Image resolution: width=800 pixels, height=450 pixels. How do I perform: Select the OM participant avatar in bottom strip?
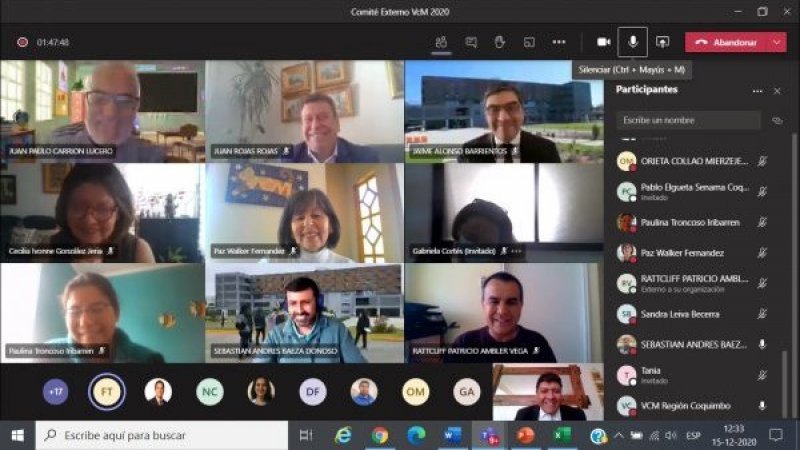(x=415, y=392)
